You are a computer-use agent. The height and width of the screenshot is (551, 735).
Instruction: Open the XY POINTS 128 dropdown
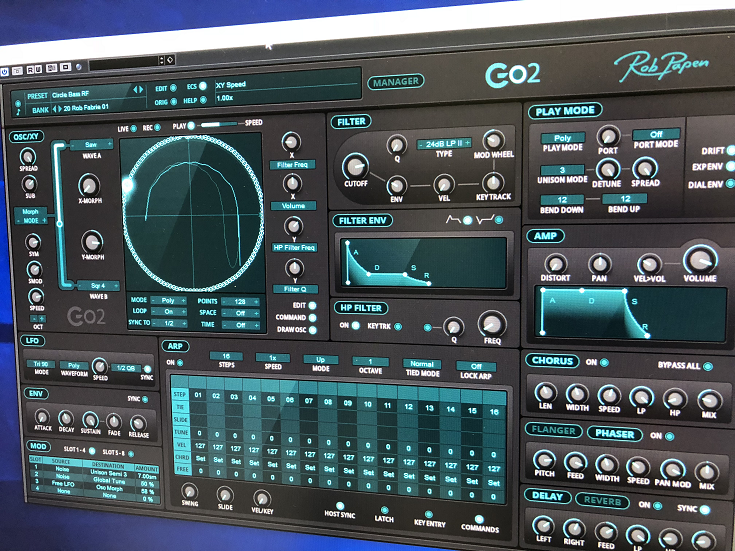click(240, 302)
